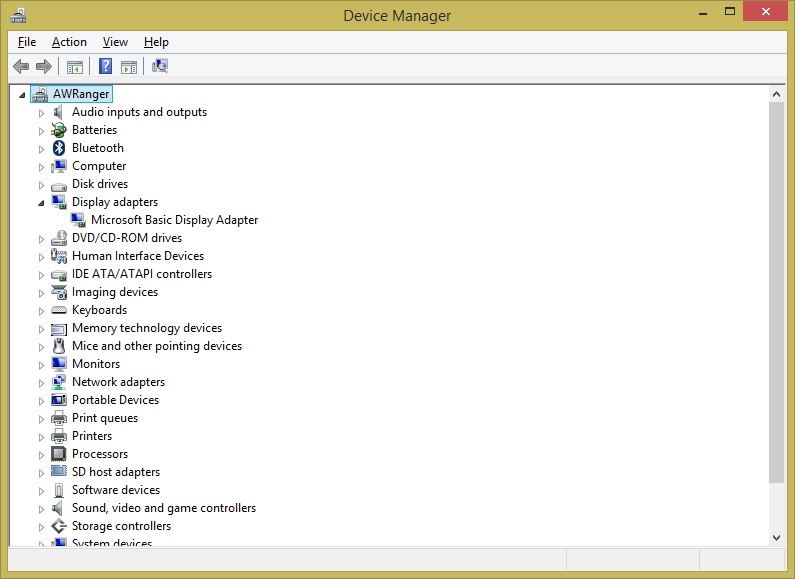Expand the Portable Devices category
The image size is (795, 579).
(42, 401)
